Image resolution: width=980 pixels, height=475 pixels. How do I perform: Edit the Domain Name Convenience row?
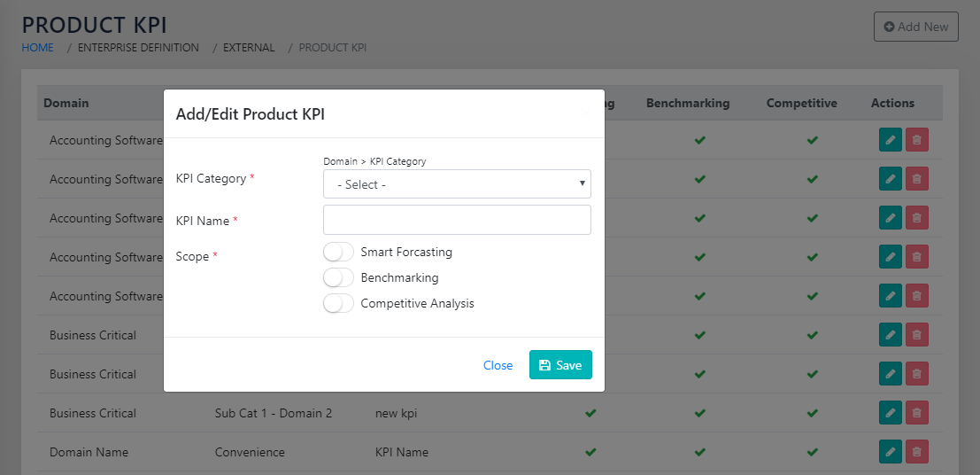(x=891, y=452)
